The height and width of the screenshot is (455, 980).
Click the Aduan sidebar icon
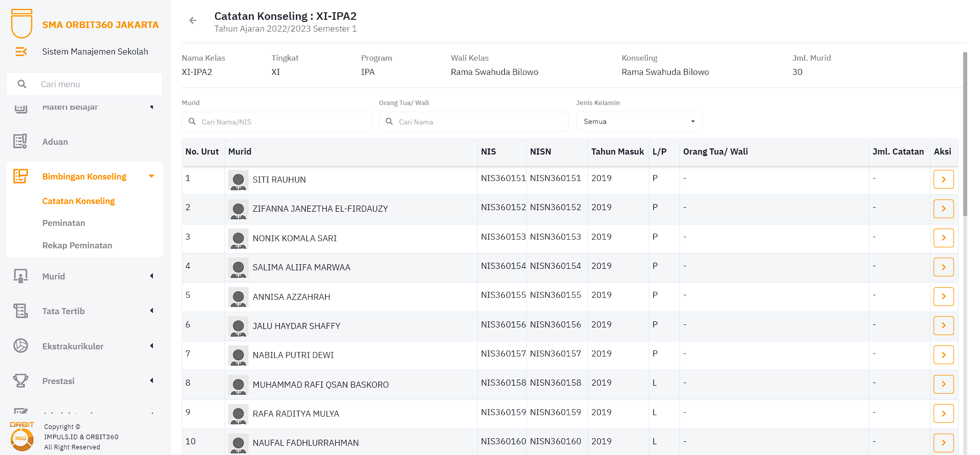point(20,141)
